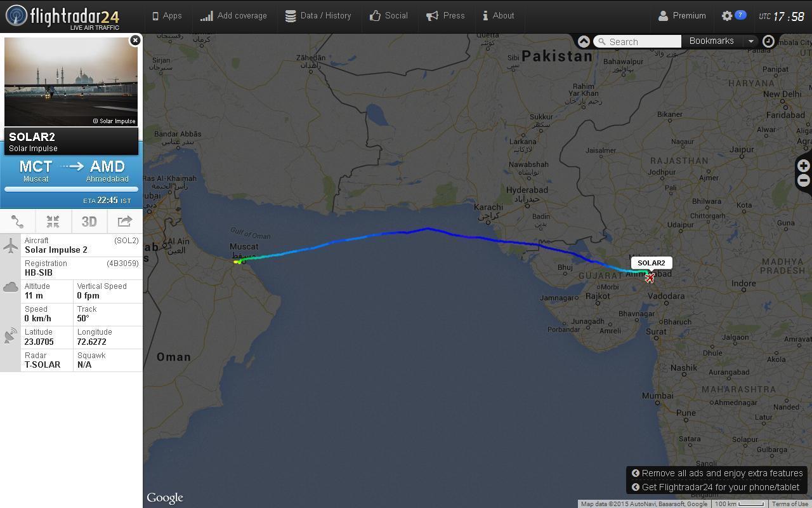Open the Add coverage menu
The height and width of the screenshot is (508, 812).
[x=233, y=16]
